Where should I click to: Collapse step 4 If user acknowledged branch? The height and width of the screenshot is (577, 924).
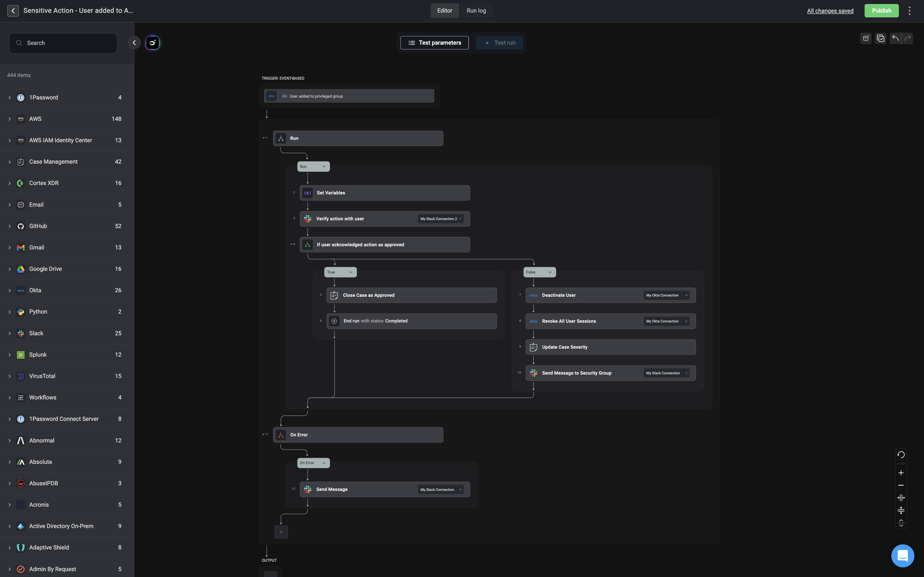[291, 244]
